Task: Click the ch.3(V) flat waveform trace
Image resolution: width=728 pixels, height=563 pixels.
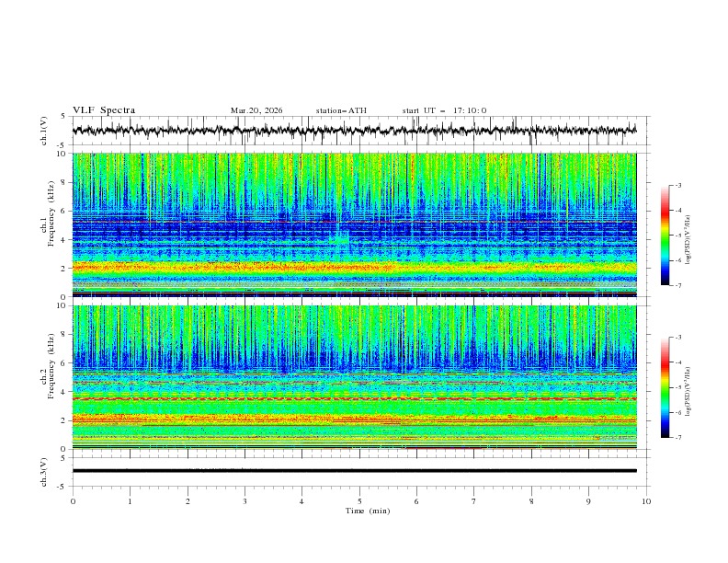Action: [358, 471]
